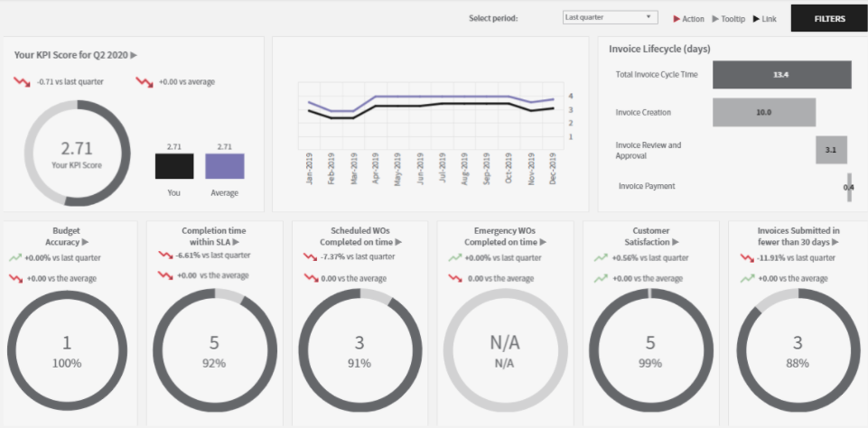Screen dimensions: 868x428
Task: Click the Invoice Creation 10.0 bar
Action: (x=764, y=112)
